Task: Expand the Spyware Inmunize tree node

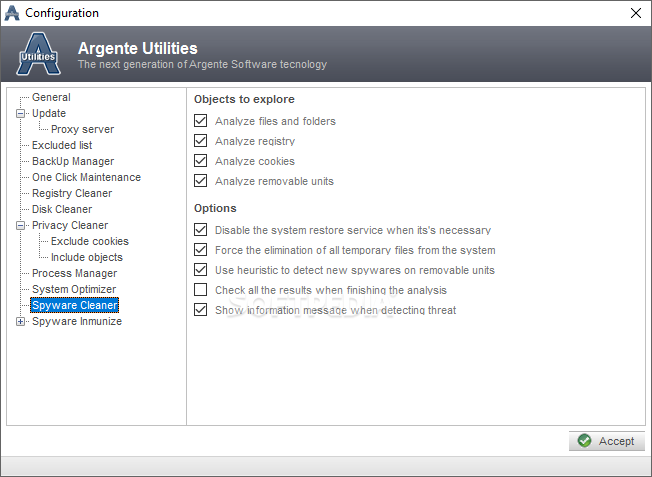Action: click(20, 321)
